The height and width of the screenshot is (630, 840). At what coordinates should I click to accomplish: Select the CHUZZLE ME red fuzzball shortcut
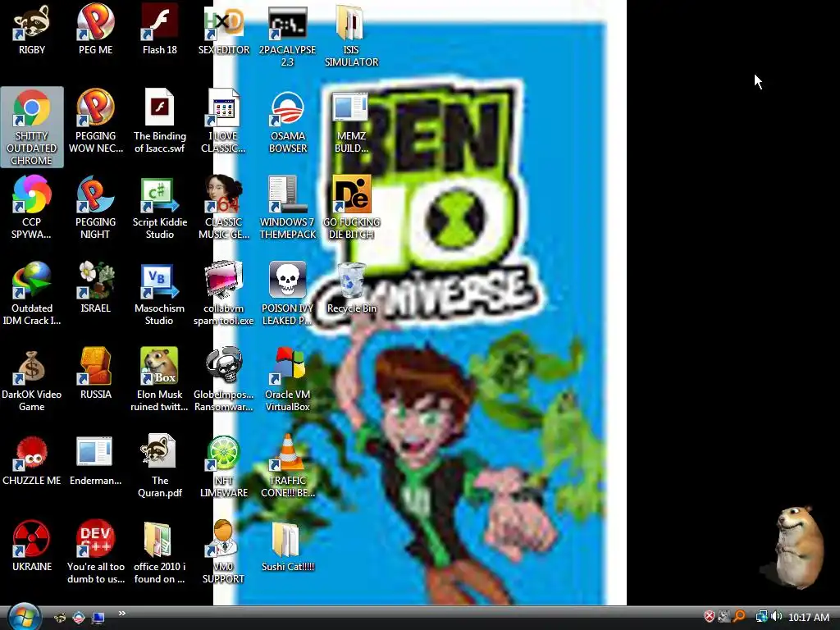[x=32, y=460]
